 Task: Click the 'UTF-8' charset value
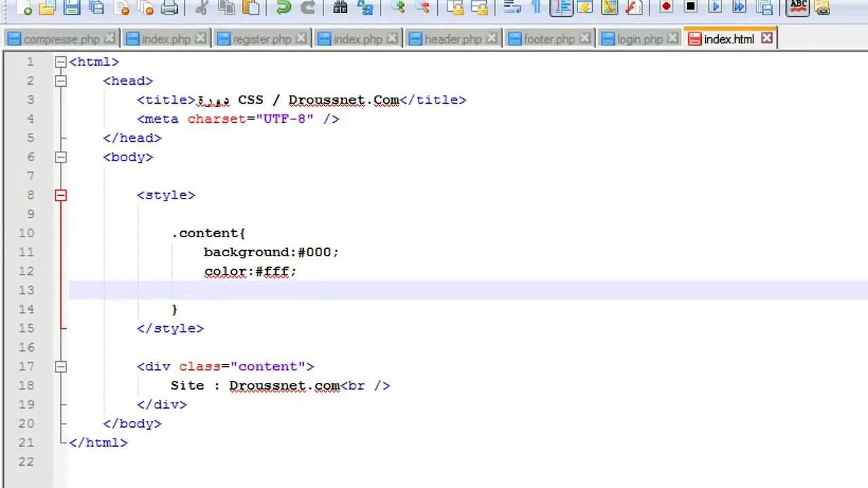click(284, 119)
